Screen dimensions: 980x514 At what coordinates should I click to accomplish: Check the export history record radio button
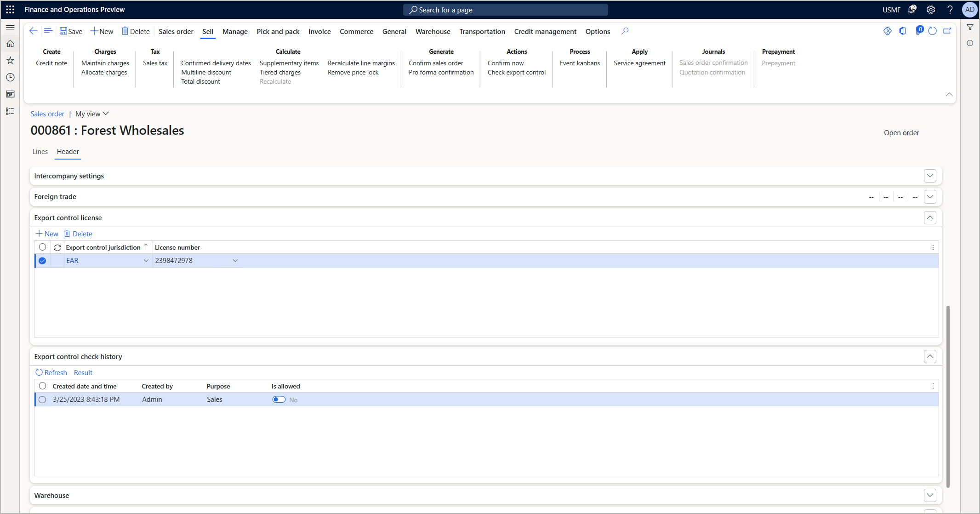[42, 400]
